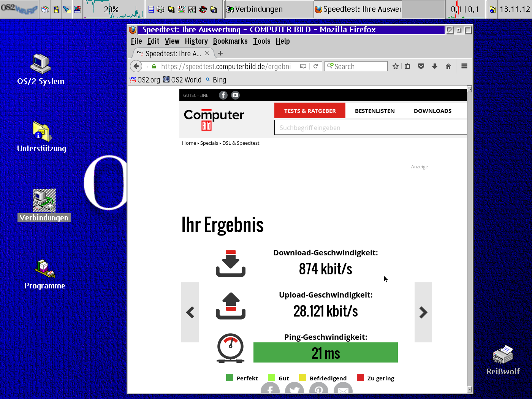532x399 pixels.
Task: Go back with the browser back arrow
Action: point(136,66)
